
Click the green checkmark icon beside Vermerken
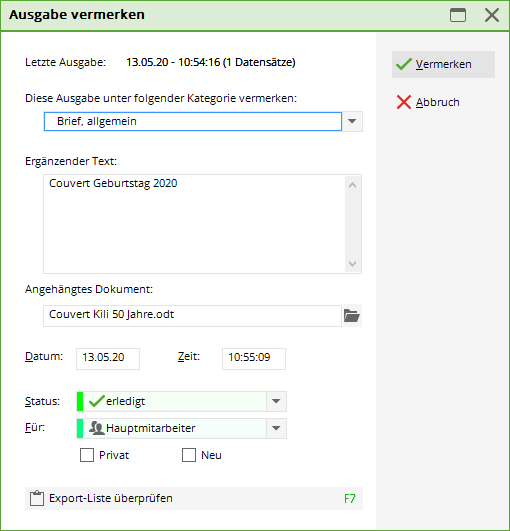(x=404, y=64)
